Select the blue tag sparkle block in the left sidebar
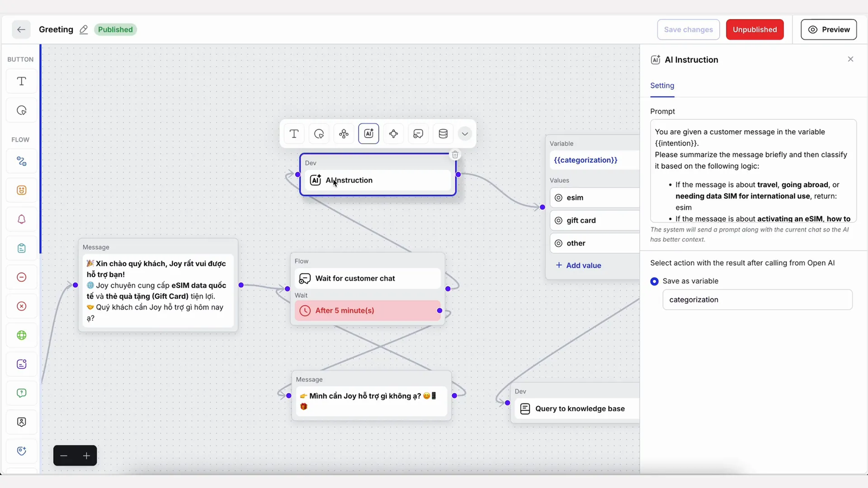The image size is (868, 488). pos(22,451)
